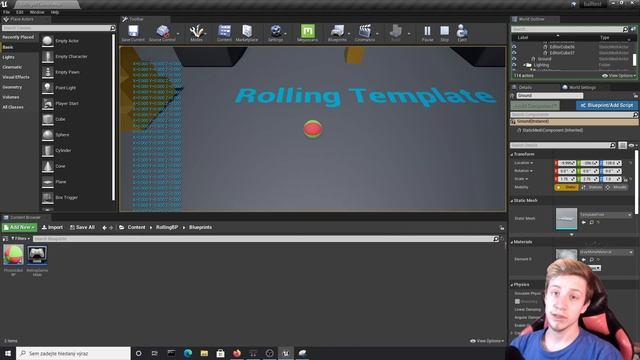Screen dimensions: 640x360
Task: Click the Import button in Content Browser
Action: pyautogui.click(x=52, y=227)
